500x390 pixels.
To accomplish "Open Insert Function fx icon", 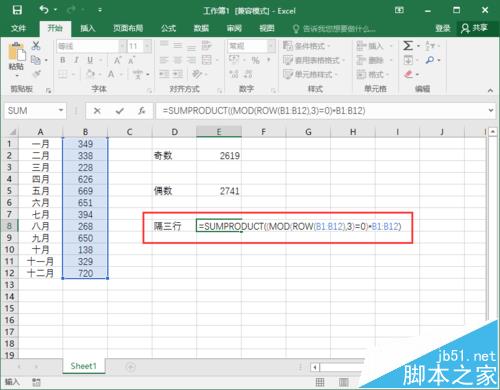I will [142, 111].
